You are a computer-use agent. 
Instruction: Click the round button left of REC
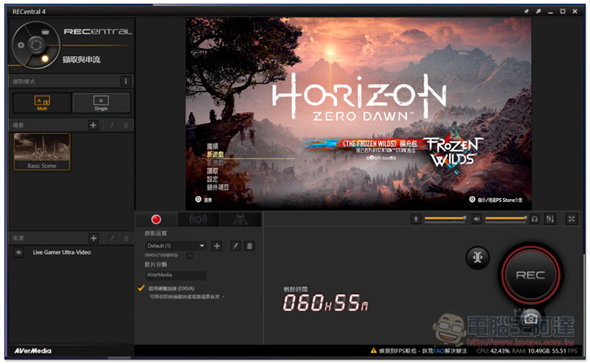(x=477, y=258)
